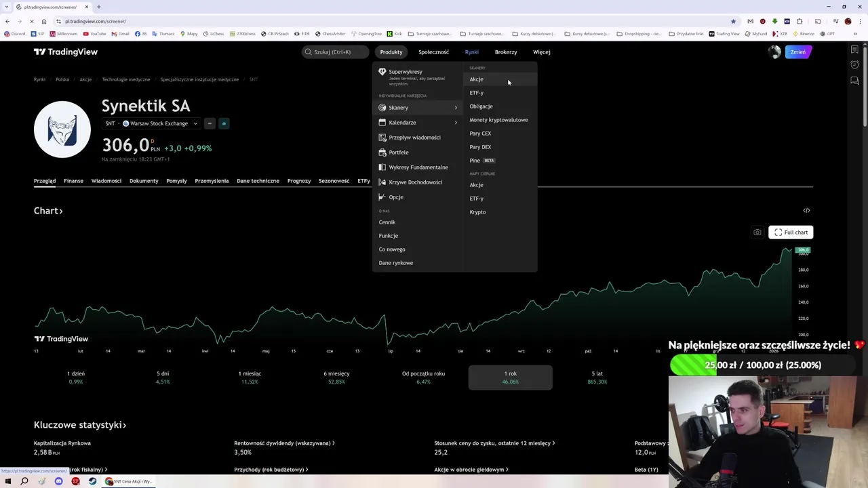Expand Rentowność dywidendy (wskazywana) detail
Screen dimensions: 868x488
coord(284,443)
